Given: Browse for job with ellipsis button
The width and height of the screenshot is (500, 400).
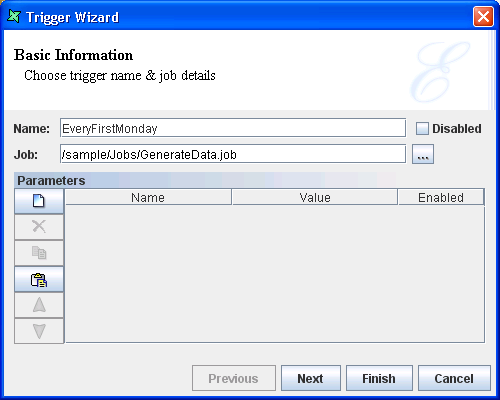Looking at the screenshot, I should pyautogui.click(x=423, y=154).
